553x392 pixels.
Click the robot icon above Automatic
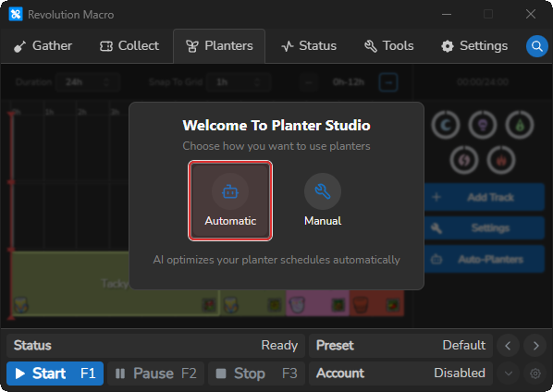tap(230, 191)
